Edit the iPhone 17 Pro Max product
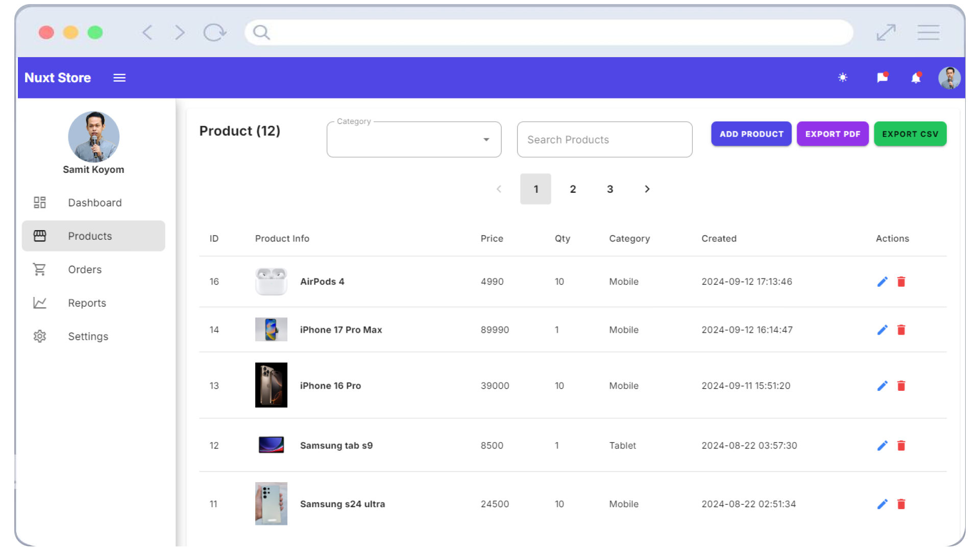 883,330
